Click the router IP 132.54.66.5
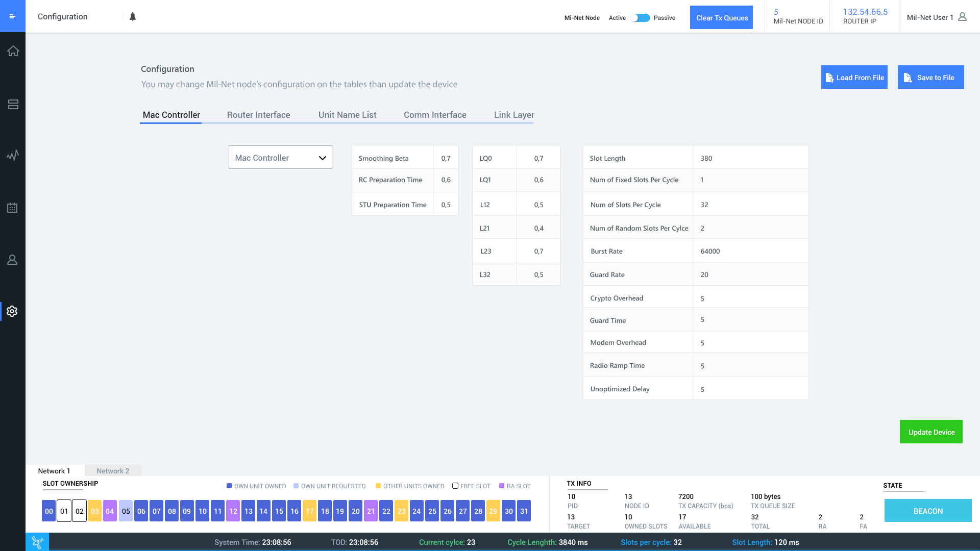The height and width of the screenshot is (551, 980). tap(865, 12)
